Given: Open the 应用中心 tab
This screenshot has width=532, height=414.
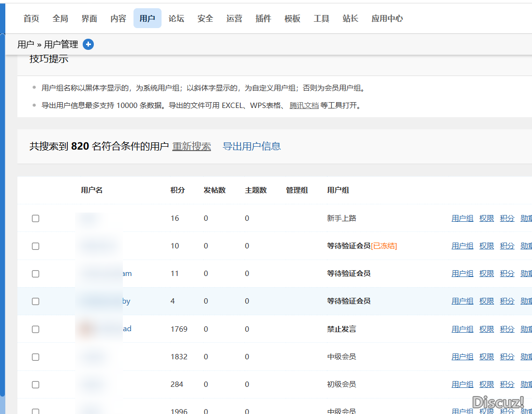Looking at the screenshot, I should click(387, 18).
